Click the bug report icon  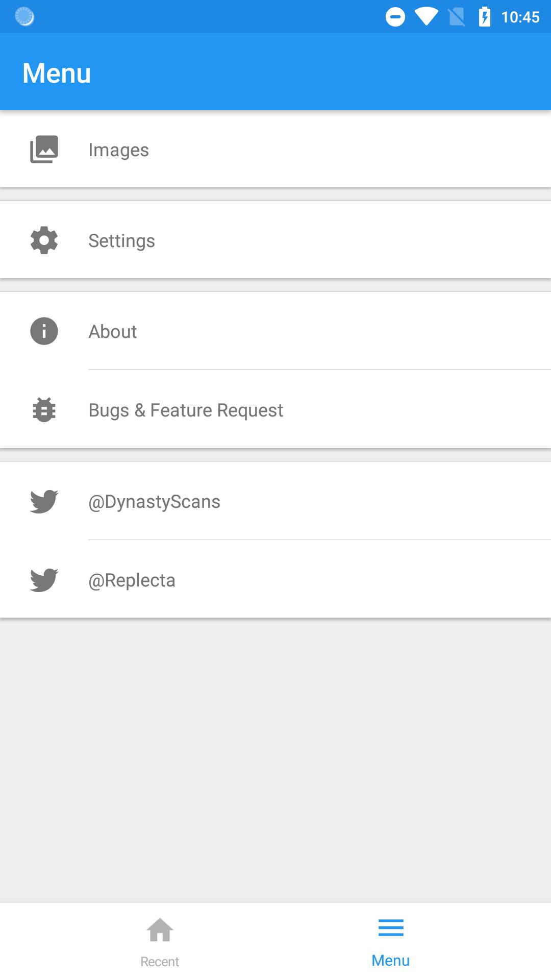pyautogui.click(x=44, y=410)
